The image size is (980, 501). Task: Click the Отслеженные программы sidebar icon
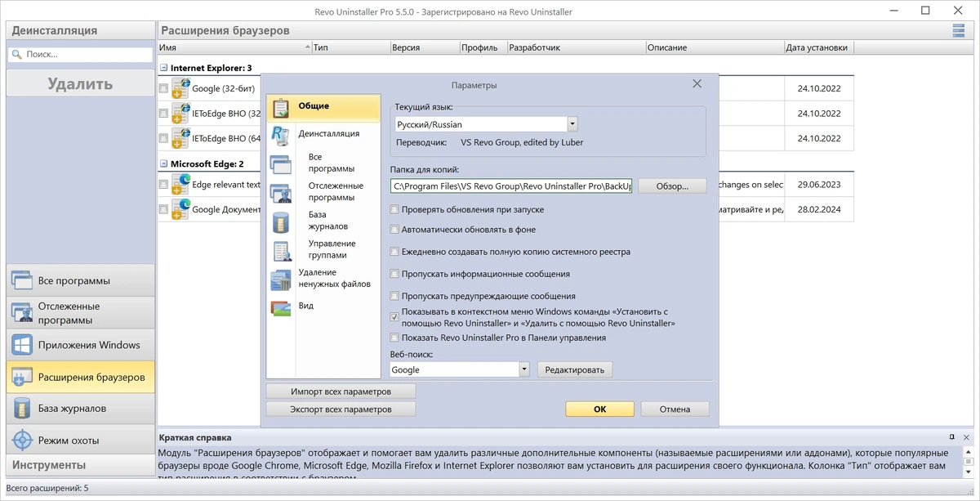tap(22, 313)
